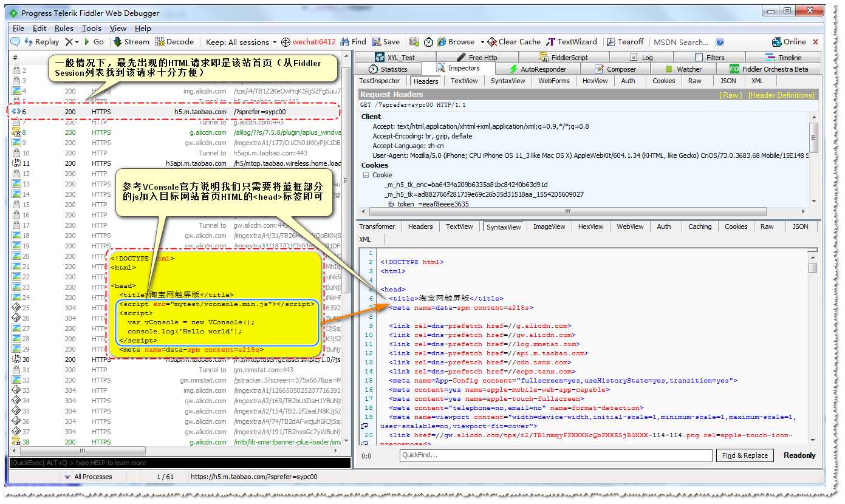The height and width of the screenshot is (504, 845).
Task: Click the Go resume button
Action: pyautogui.click(x=94, y=42)
